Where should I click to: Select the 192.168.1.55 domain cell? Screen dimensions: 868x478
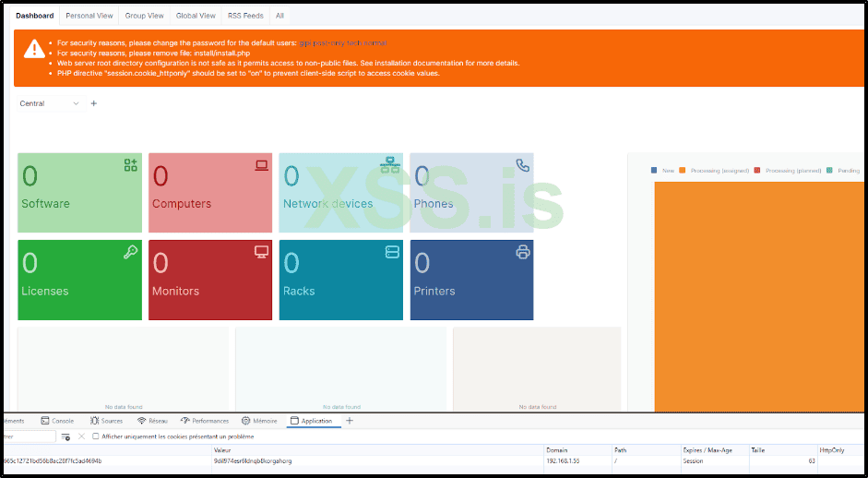[x=563, y=460]
